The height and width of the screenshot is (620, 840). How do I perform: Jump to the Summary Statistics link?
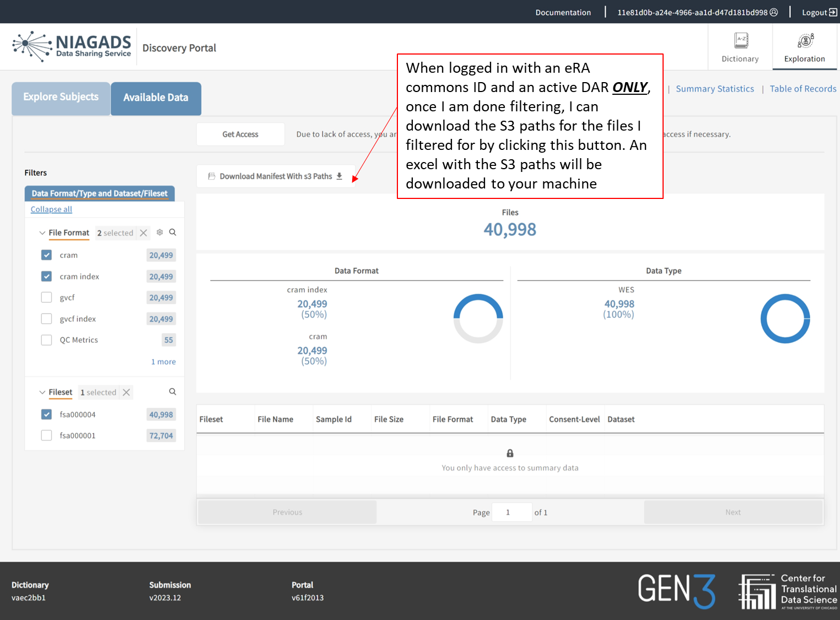(714, 89)
